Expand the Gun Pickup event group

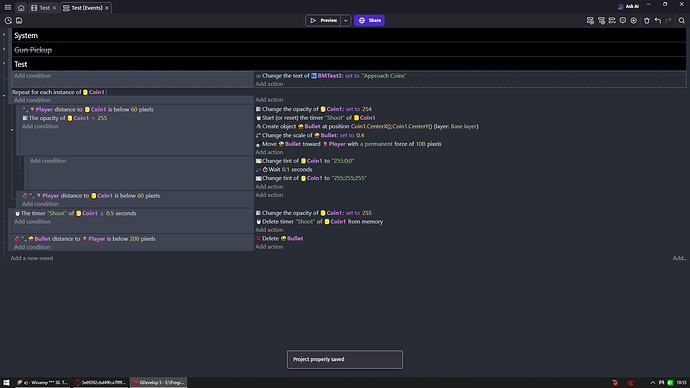pos(4,49)
